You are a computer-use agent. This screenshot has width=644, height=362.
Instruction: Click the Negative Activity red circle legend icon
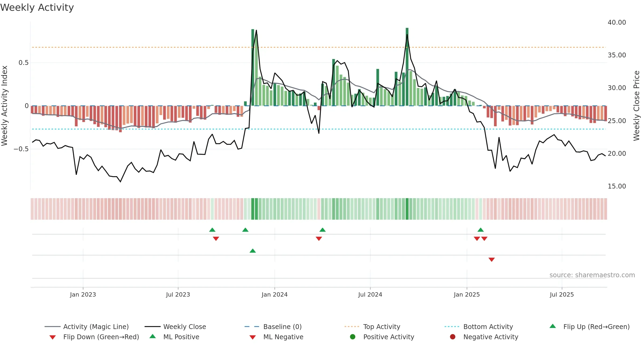coord(453,337)
